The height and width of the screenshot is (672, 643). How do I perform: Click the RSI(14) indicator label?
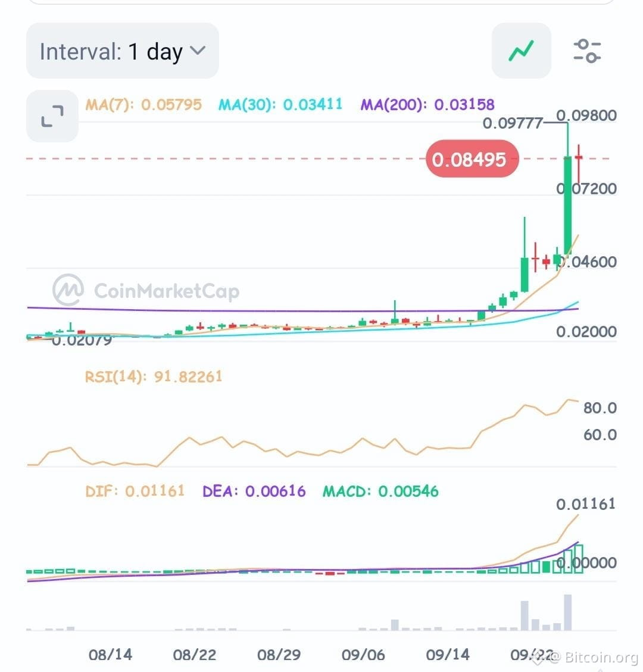154,377
